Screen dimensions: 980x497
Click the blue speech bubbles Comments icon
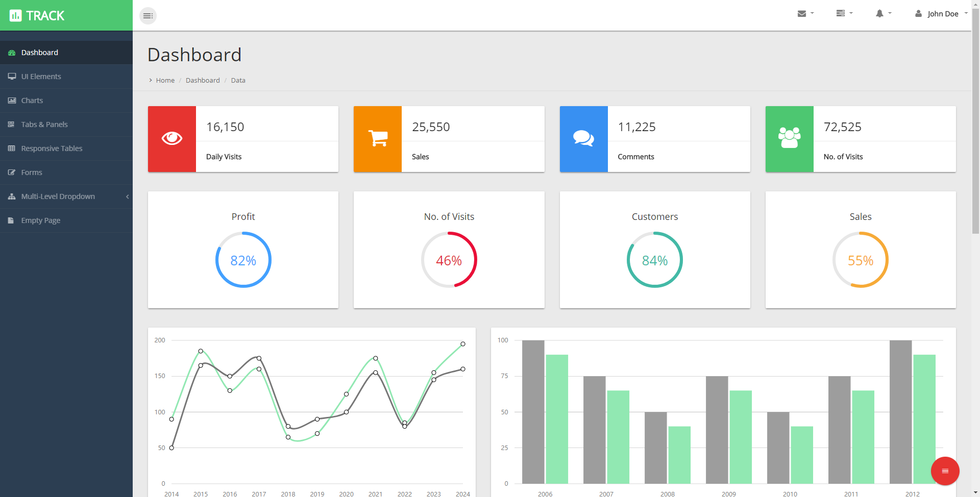click(584, 139)
